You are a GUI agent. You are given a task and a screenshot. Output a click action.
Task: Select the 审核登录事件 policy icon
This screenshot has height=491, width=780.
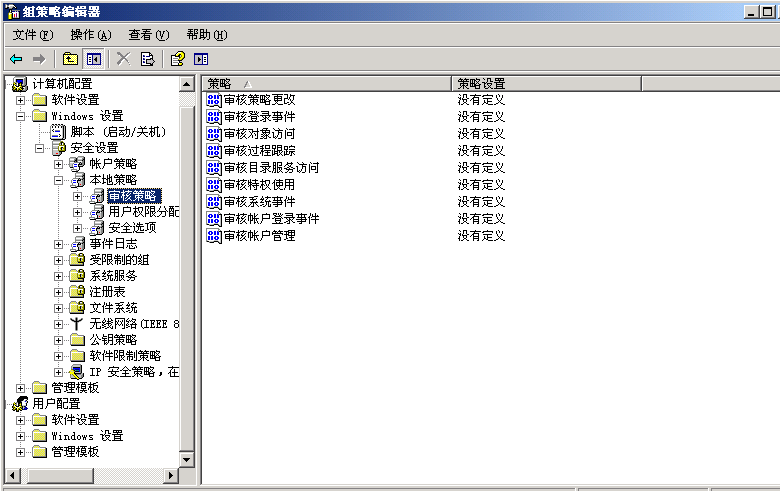pyautogui.click(x=214, y=117)
